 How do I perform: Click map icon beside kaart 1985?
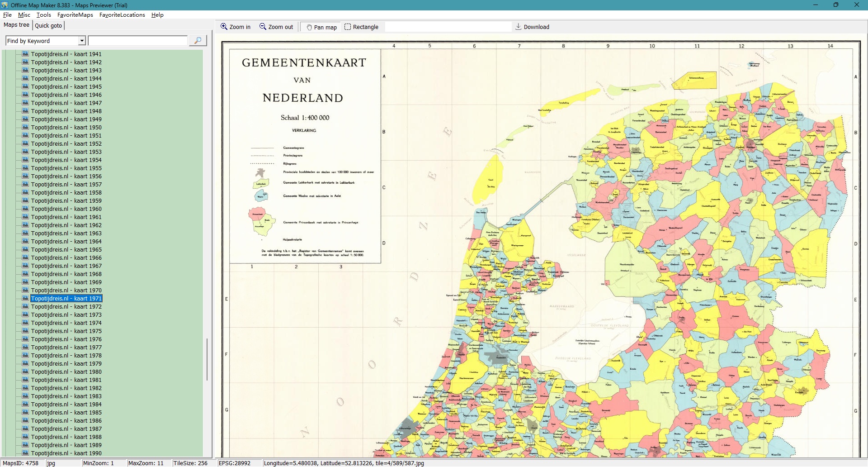tap(26, 413)
